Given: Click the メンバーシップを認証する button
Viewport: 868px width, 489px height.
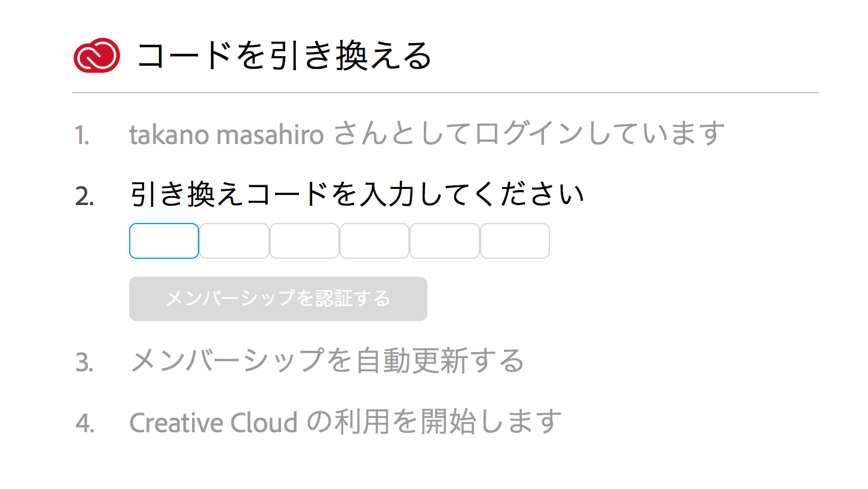Looking at the screenshot, I should click(278, 298).
